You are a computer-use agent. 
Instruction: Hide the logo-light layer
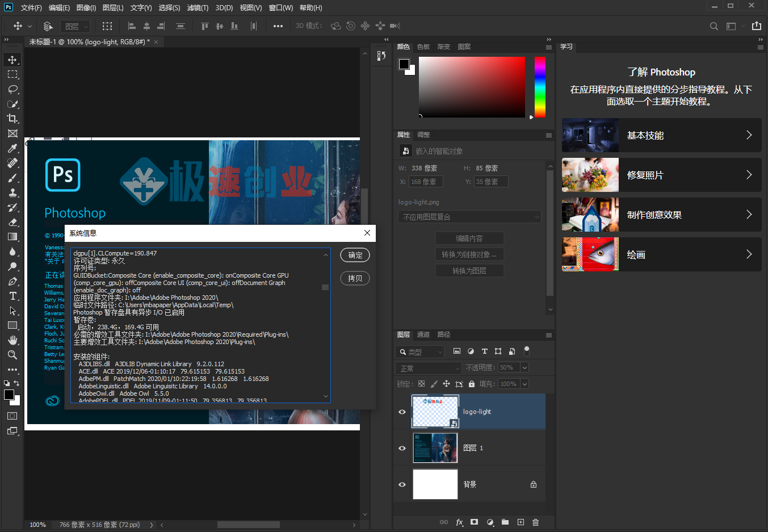coord(402,412)
